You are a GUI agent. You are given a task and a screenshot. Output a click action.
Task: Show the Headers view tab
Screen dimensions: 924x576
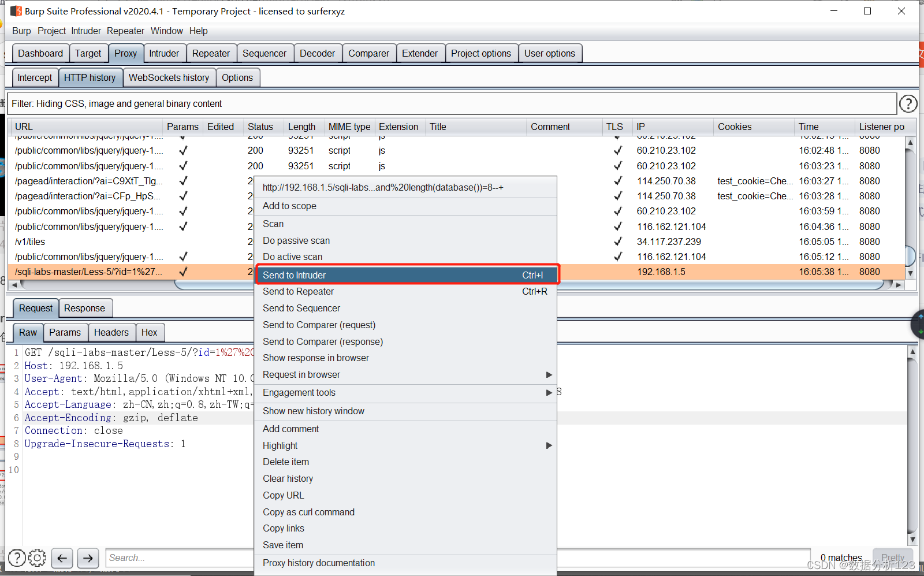point(111,333)
